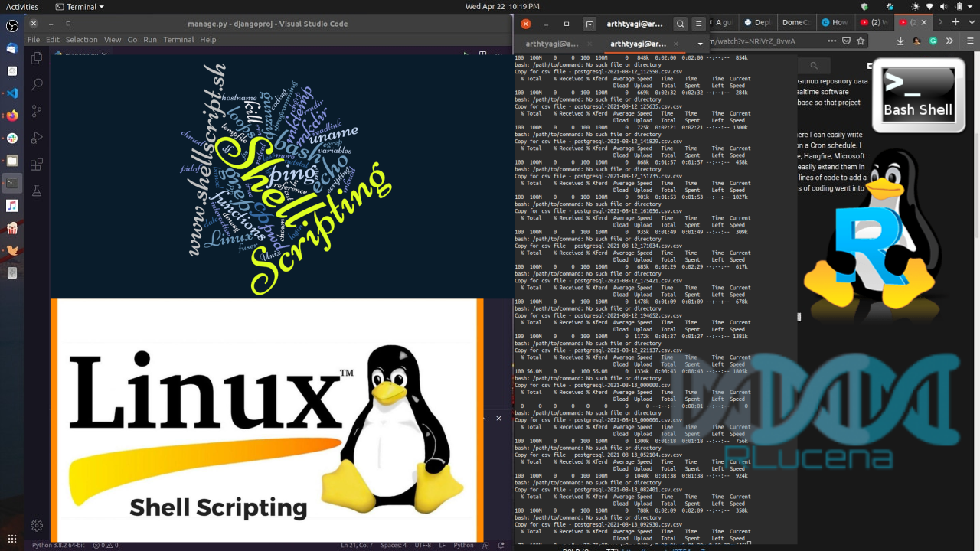Click Activities in the top bar

[22, 7]
